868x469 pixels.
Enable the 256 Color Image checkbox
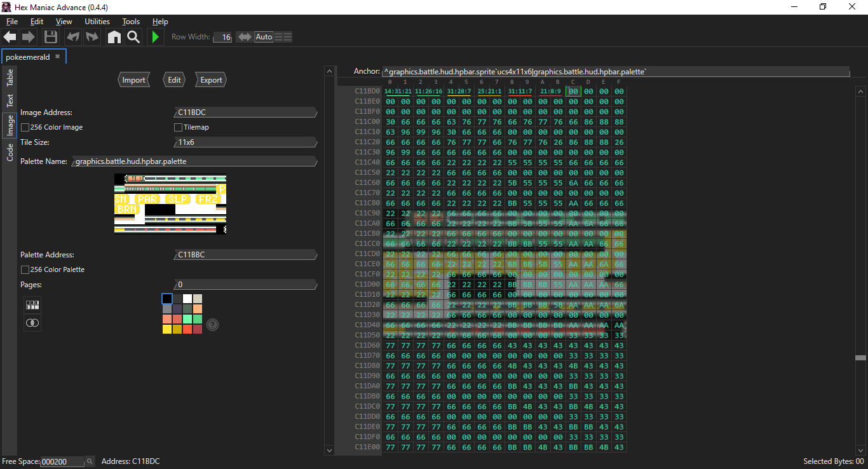point(25,127)
